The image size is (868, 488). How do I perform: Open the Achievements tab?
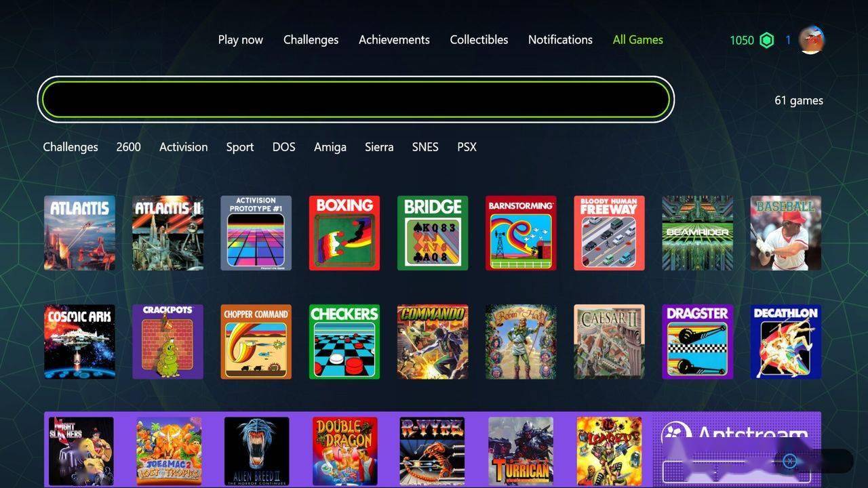pyautogui.click(x=394, y=40)
